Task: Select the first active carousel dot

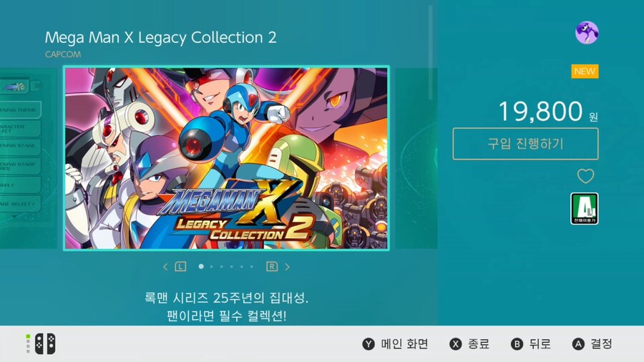Action: (201, 266)
